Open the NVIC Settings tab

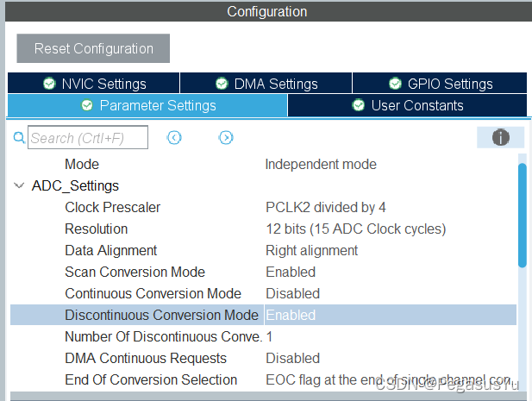tap(94, 83)
